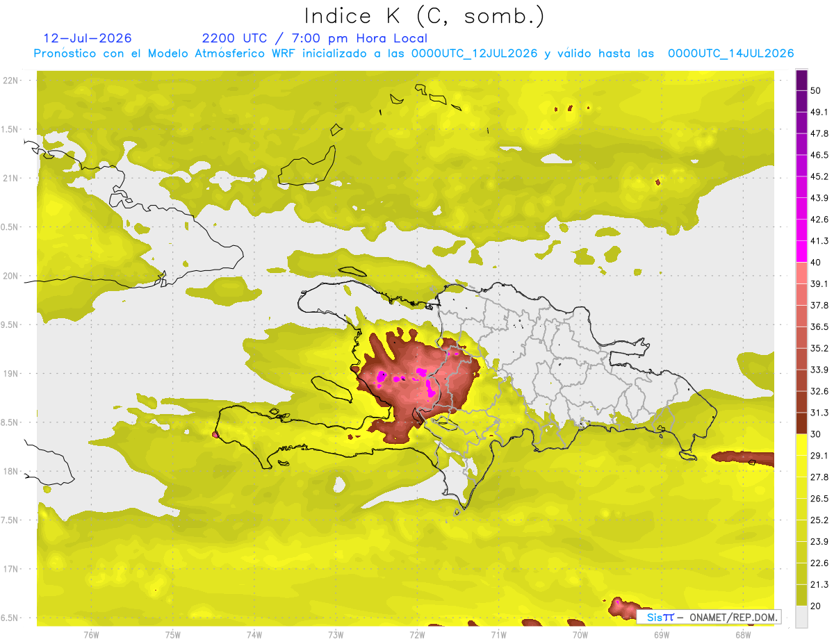Click the '22N' latitude label
This screenshot has height=644, width=834.
[x=11, y=81]
